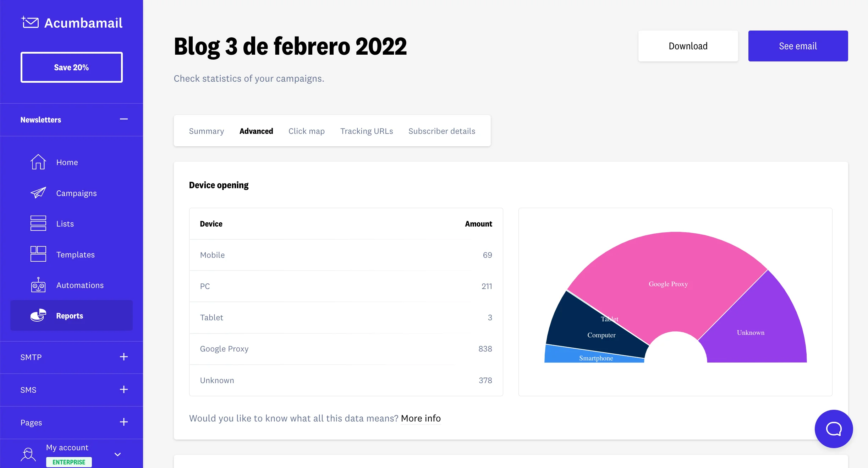Click the Lists stacked rows icon

(x=38, y=224)
